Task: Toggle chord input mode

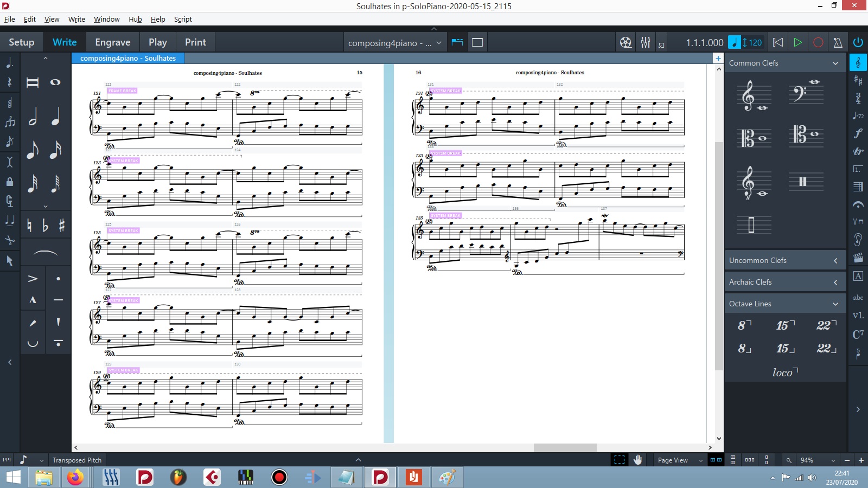Action: [x=9, y=102]
